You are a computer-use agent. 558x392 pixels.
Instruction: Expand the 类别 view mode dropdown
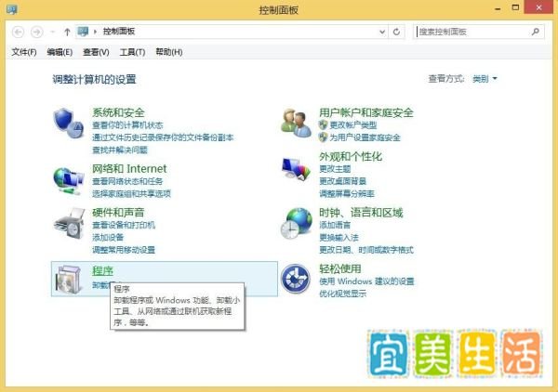click(x=485, y=79)
